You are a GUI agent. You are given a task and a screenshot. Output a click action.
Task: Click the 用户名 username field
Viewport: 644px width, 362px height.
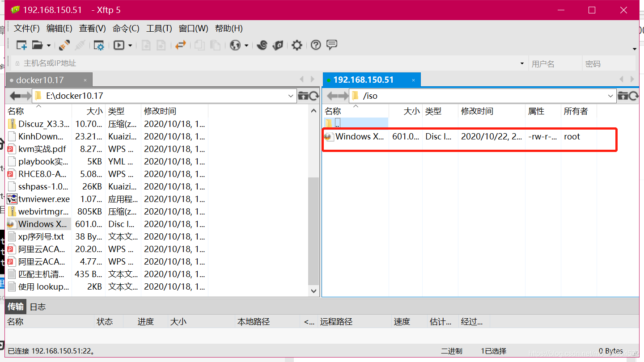tap(555, 63)
